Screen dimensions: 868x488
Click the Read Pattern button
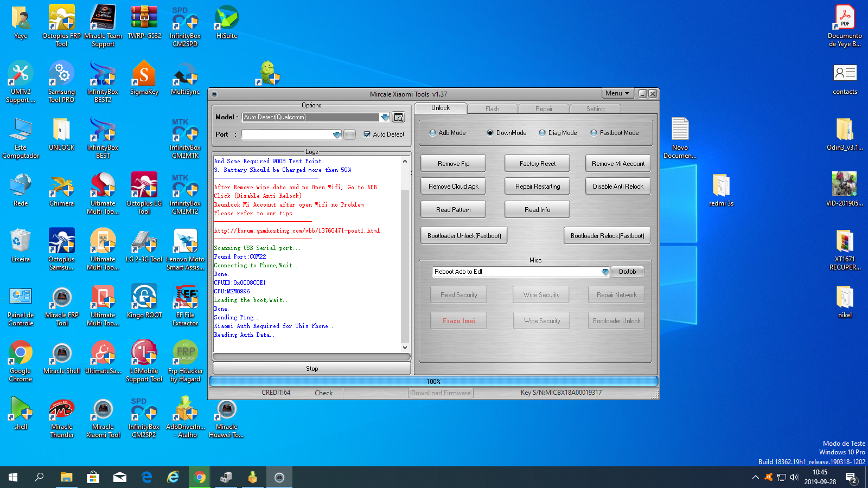point(454,210)
